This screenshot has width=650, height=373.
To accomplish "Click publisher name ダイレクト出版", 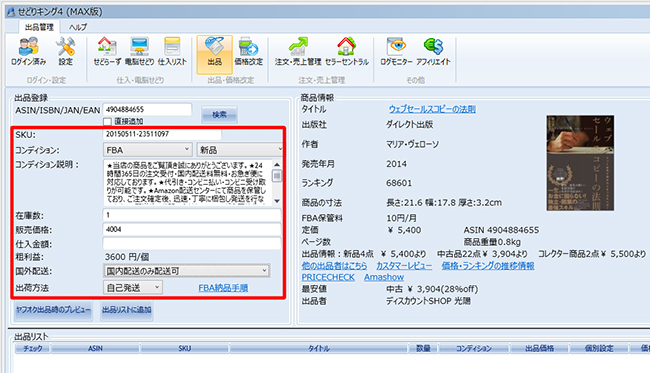I will [x=410, y=124].
